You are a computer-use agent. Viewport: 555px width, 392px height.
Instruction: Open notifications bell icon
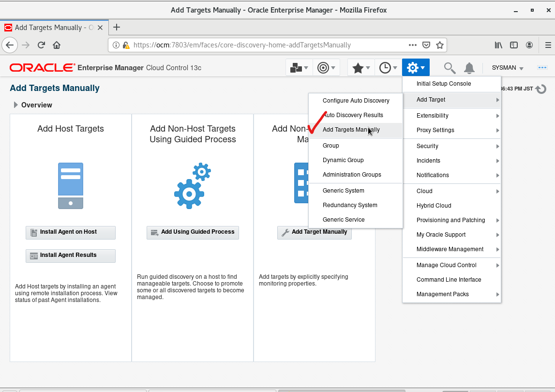tap(469, 68)
